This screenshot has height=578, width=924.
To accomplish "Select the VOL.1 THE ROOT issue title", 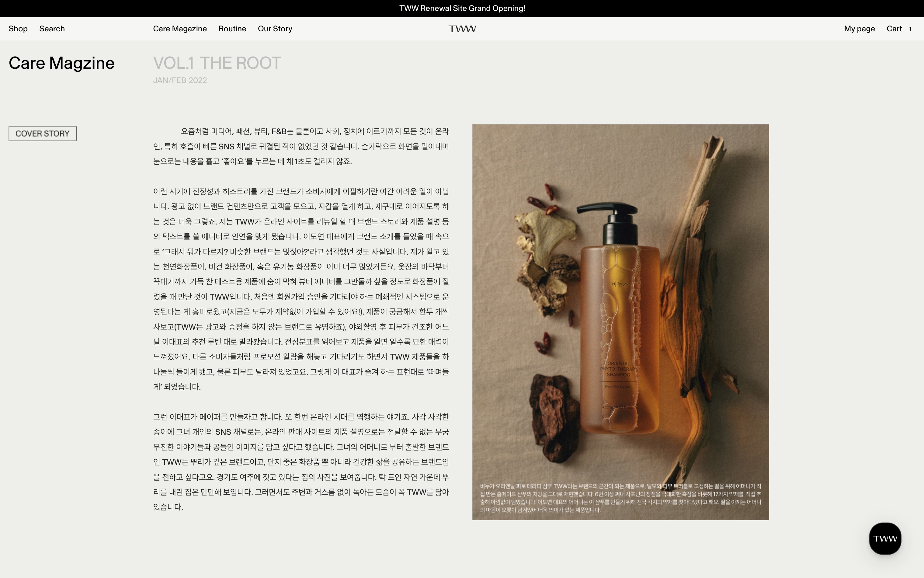I will point(217,63).
